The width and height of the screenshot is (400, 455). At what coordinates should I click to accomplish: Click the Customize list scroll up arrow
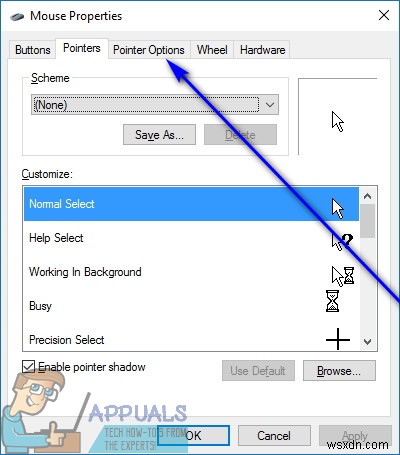pyautogui.click(x=368, y=196)
